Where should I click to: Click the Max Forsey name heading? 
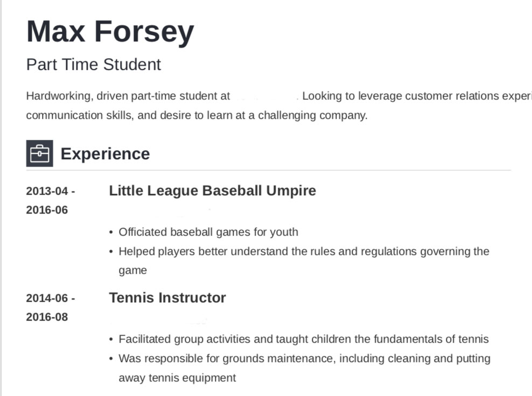tap(110, 31)
